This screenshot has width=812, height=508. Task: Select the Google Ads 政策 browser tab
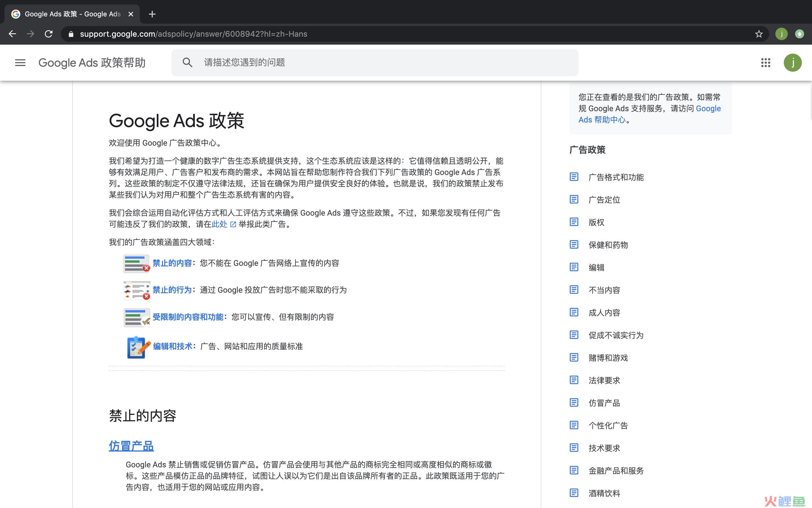tap(72, 14)
